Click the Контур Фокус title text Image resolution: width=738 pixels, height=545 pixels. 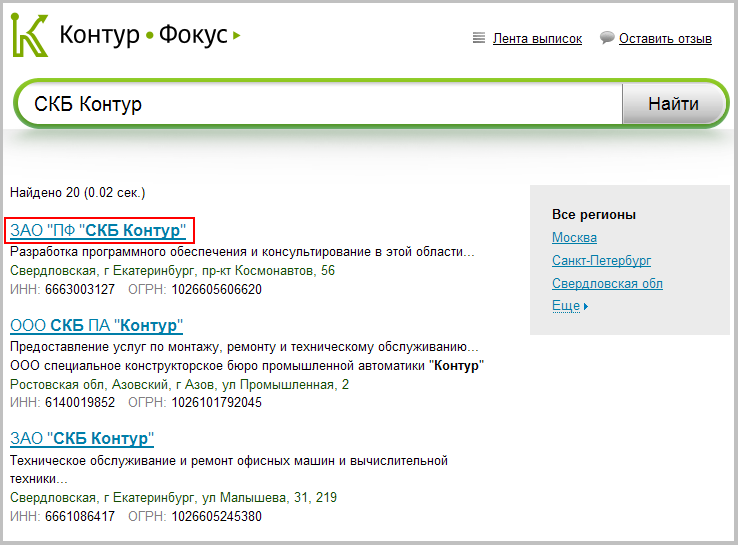point(144,35)
